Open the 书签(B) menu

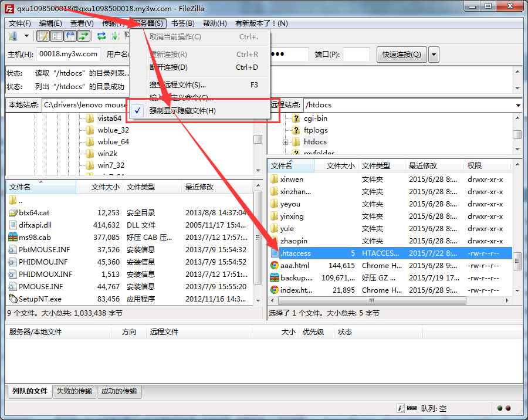pos(182,23)
